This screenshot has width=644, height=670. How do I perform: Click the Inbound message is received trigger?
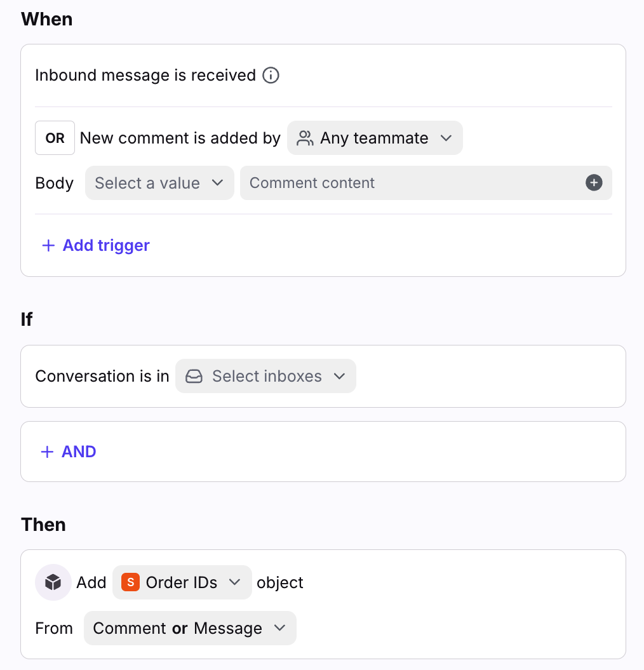[x=145, y=76]
